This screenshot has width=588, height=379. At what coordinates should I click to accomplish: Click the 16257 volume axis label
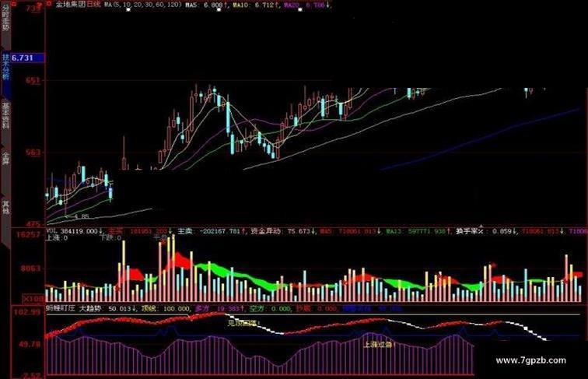click(28, 234)
